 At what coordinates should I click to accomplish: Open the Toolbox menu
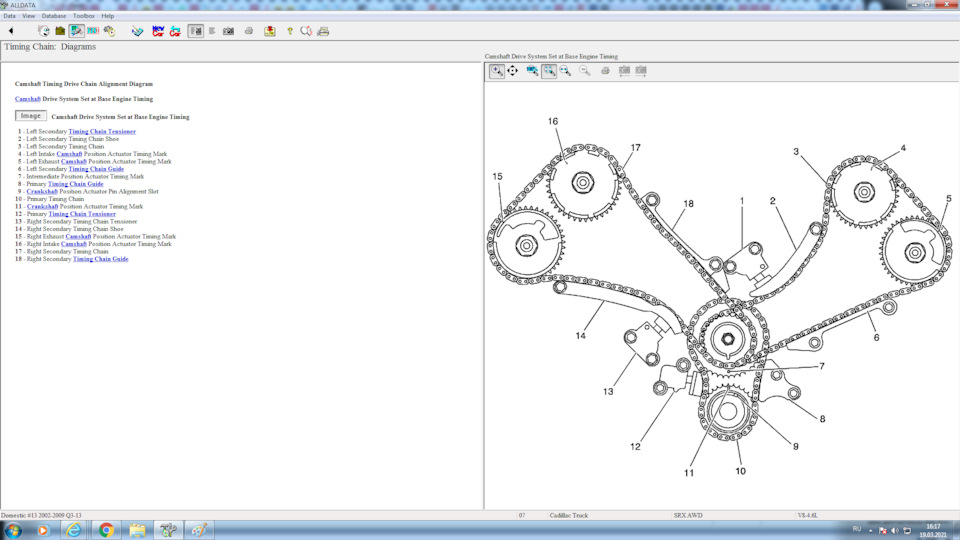coord(84,16)
